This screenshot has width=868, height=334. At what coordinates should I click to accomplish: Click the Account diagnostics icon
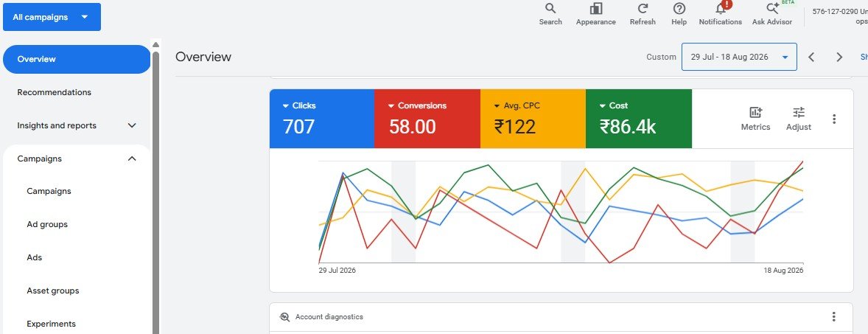pos(285,317)
